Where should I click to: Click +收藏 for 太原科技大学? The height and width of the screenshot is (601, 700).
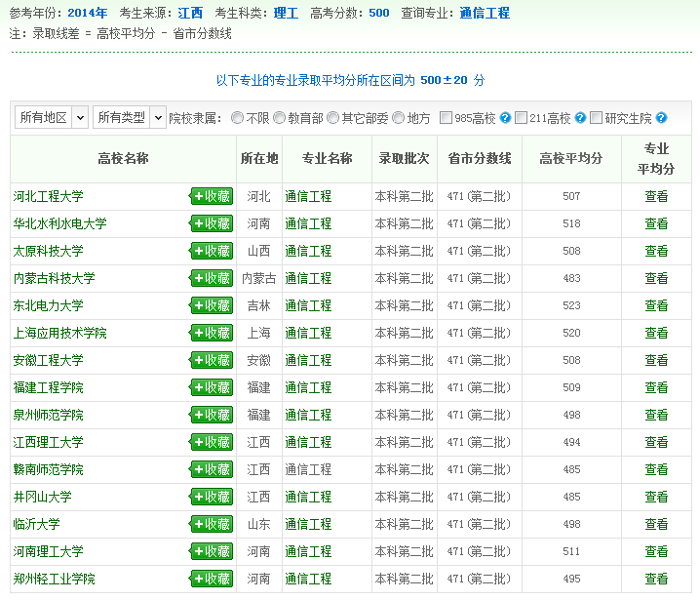(212, 251)
